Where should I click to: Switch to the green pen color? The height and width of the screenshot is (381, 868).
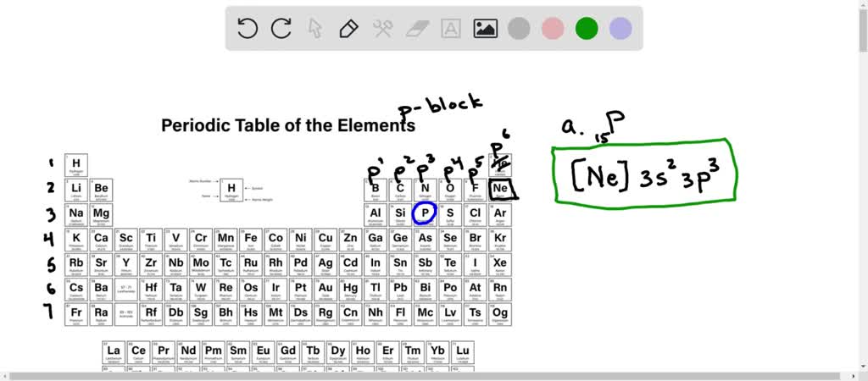[587, 29]
